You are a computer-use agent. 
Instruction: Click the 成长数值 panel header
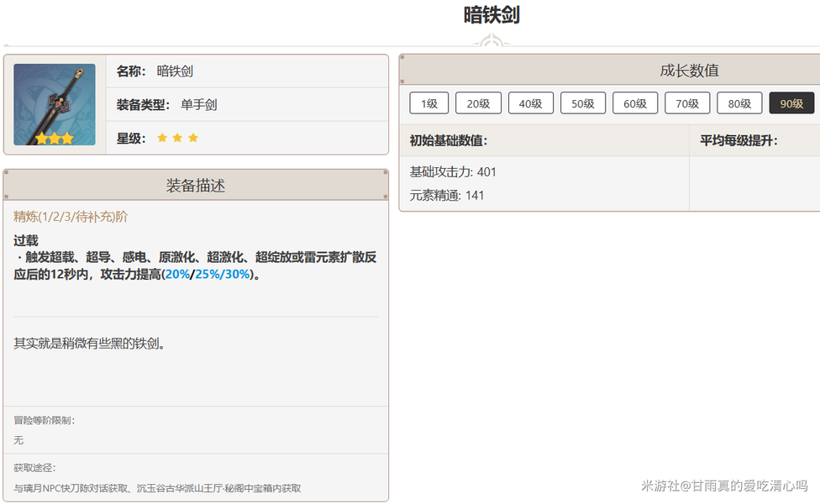tap(689, 71)
